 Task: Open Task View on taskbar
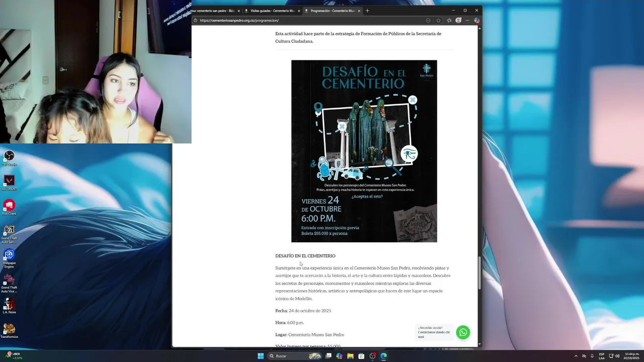tap(329, 356)
